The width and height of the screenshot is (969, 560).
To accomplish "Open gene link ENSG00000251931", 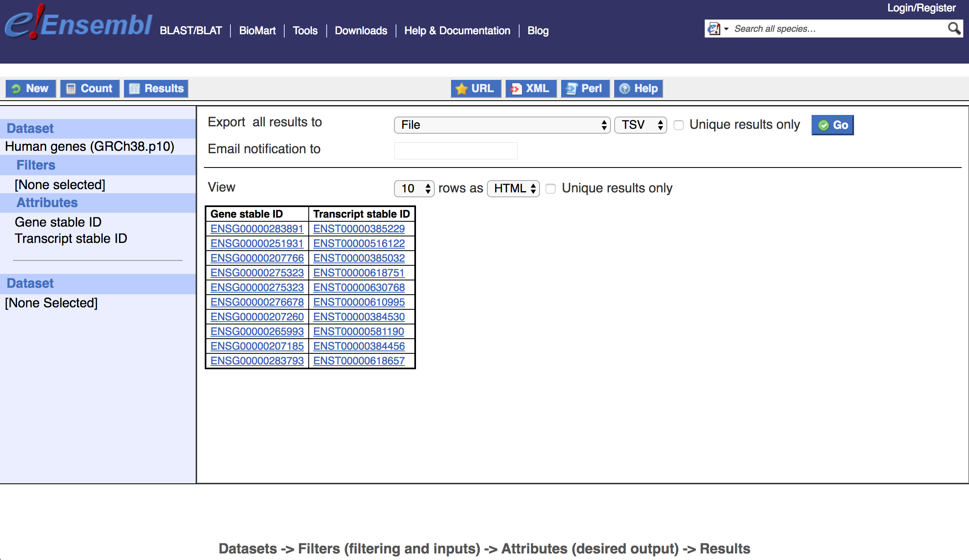I will tap(257, 243).
